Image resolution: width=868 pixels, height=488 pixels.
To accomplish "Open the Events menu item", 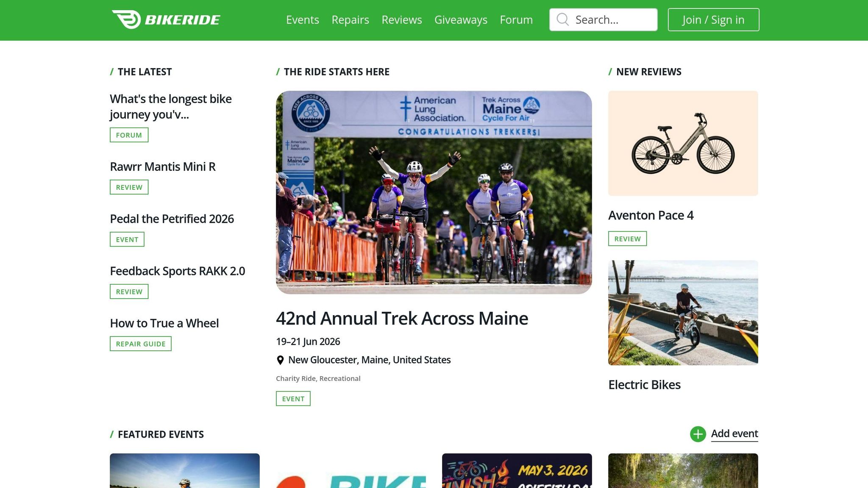I will pos(303,19).
